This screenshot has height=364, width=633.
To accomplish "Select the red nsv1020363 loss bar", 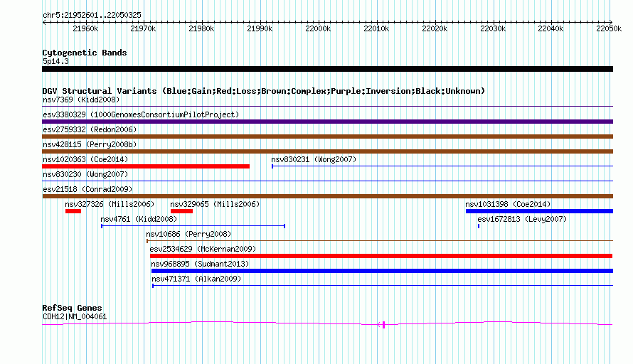I will 146,166.
